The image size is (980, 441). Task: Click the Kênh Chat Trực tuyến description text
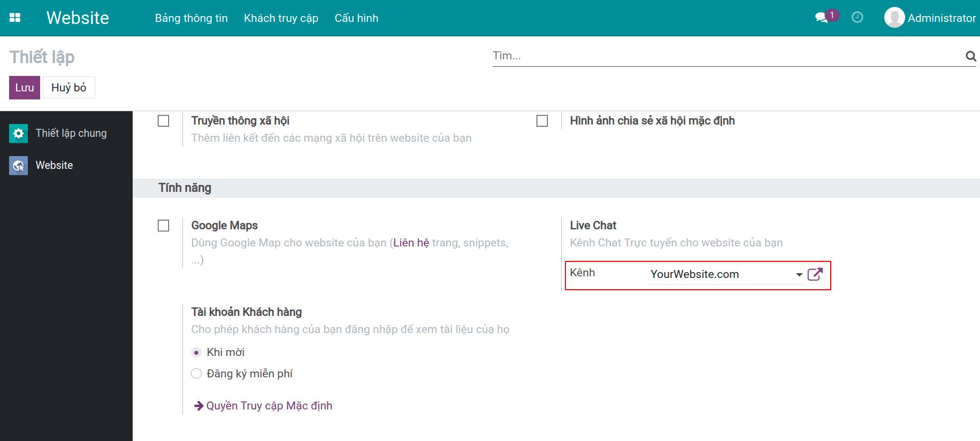tap(676, 243)
